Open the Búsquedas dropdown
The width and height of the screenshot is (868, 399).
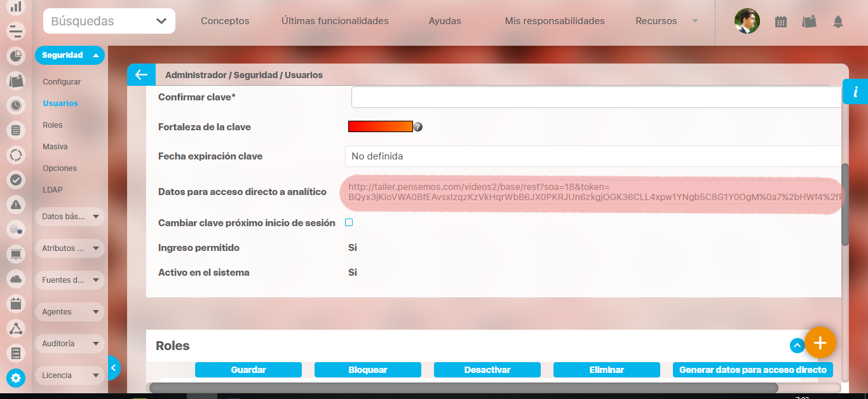pyautogui.click(x=109, y=21)
